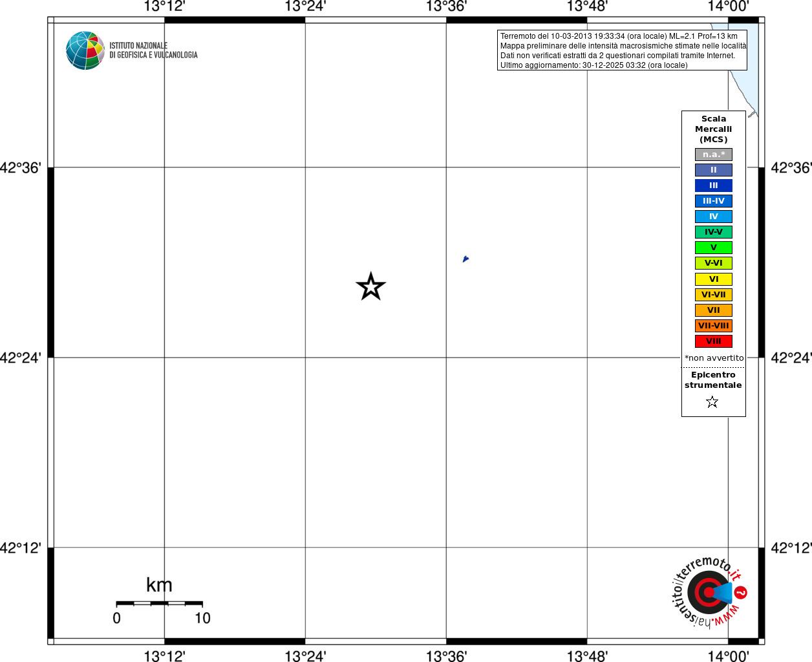
Task: Click the left 42°12' latitude label
Action: [21, 548]
